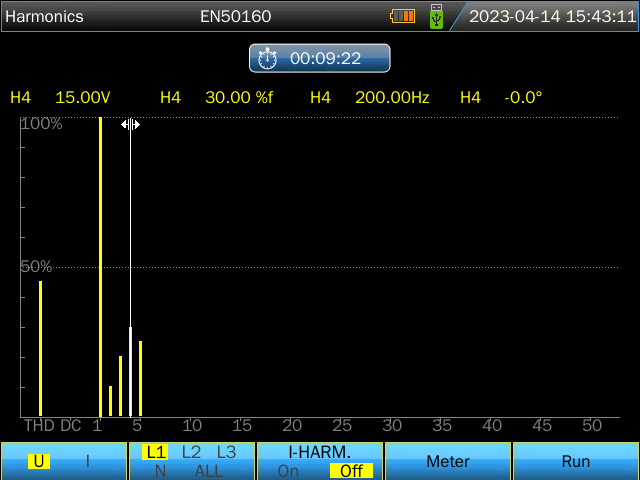Click the USB drive status icon
640x480 pixels.
pyautogui.click(x=436, y=16)
